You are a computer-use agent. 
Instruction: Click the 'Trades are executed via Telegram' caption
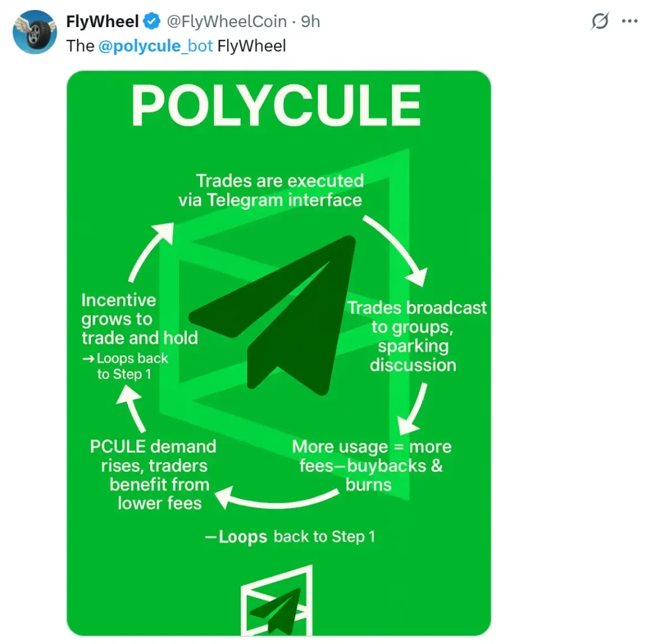click(x=280, y=190)
